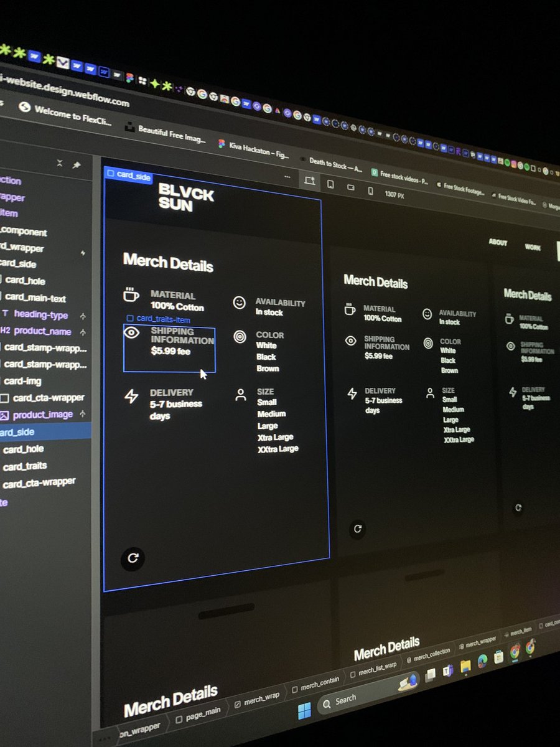560x747 pixels.
Task: Click the interaction bolt beside card_wrapper
Action: pos(83,253)
